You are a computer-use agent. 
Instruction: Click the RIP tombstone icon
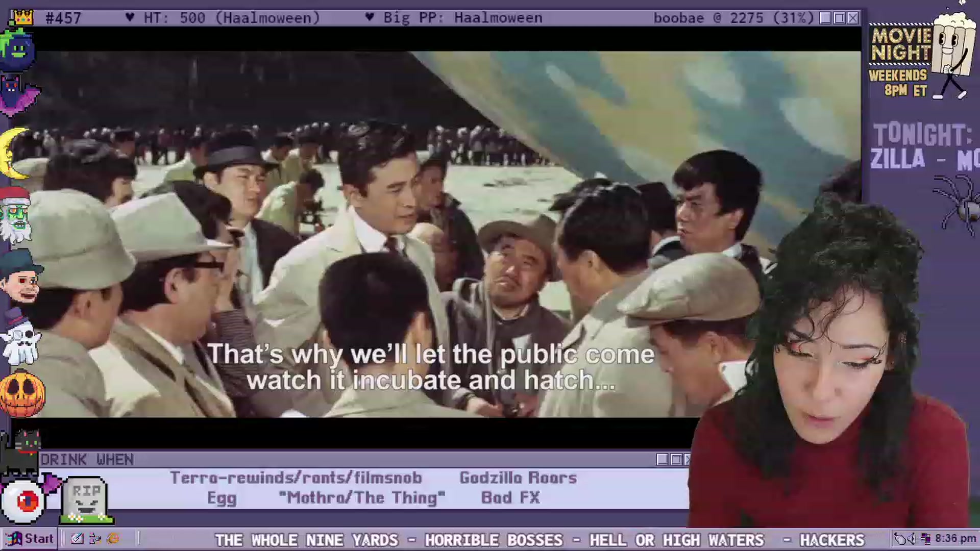pos(86,500)
